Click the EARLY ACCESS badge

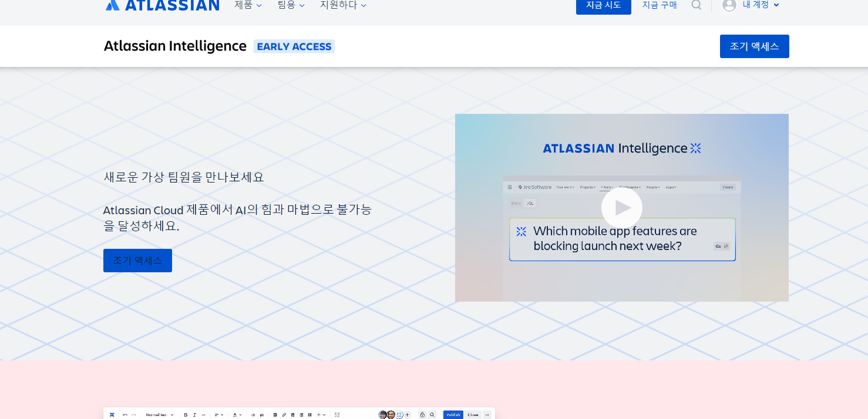[x=294, y=46]
